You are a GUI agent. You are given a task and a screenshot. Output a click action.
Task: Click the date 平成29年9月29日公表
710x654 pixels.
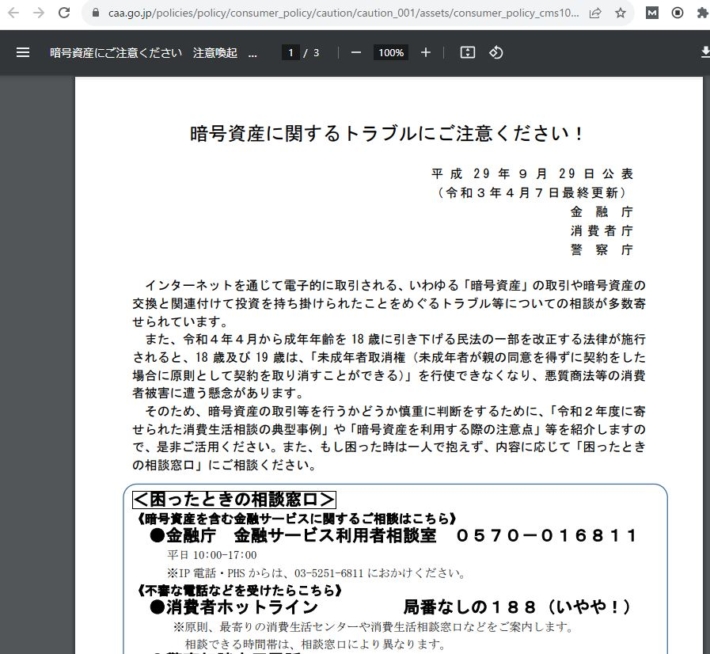click(532, 173)
